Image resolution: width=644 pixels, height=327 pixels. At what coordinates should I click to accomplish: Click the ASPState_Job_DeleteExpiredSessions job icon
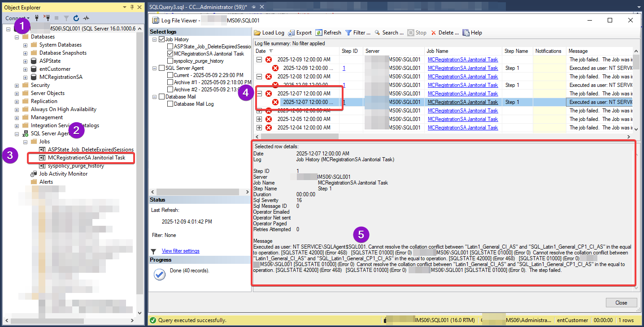[42, 150]
